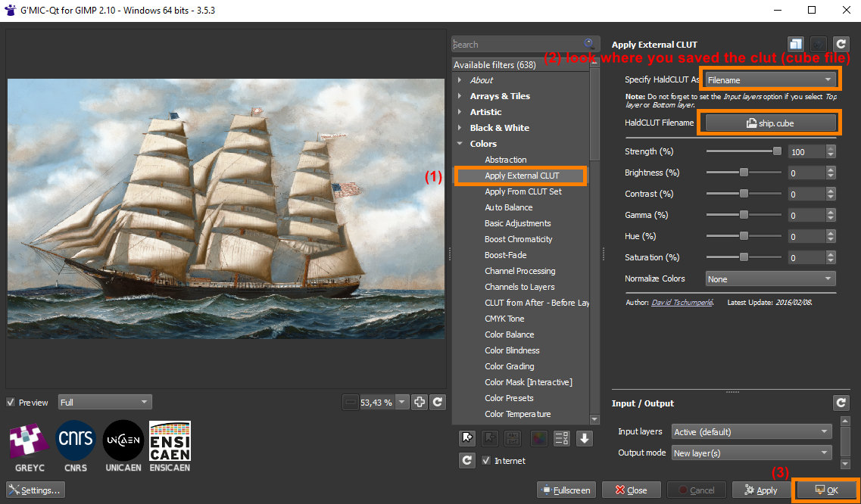The height and width of the screenshot is (504, 861).
Task: Increase the Hue (%) value with the up stepper
Action: (x=831, y=233)
